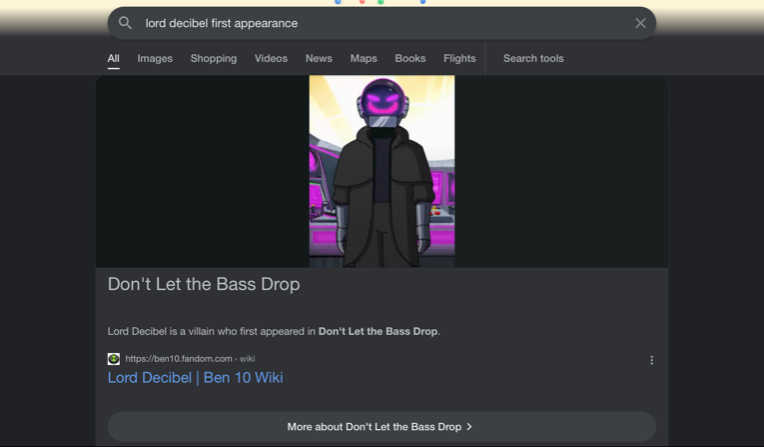
Task: Click the Lord Decibel character image
Action: (382, 171)
